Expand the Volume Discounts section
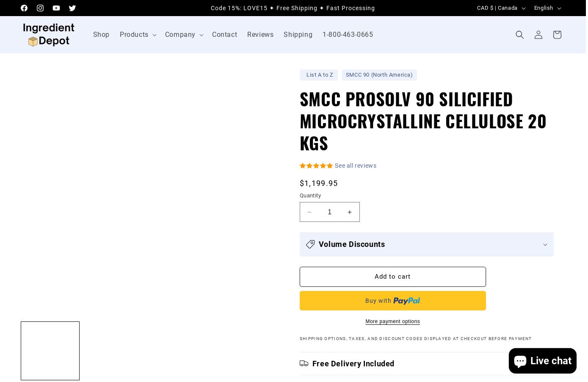The width and height of the screenshot is (588, 382). click(x=426, y=244)
